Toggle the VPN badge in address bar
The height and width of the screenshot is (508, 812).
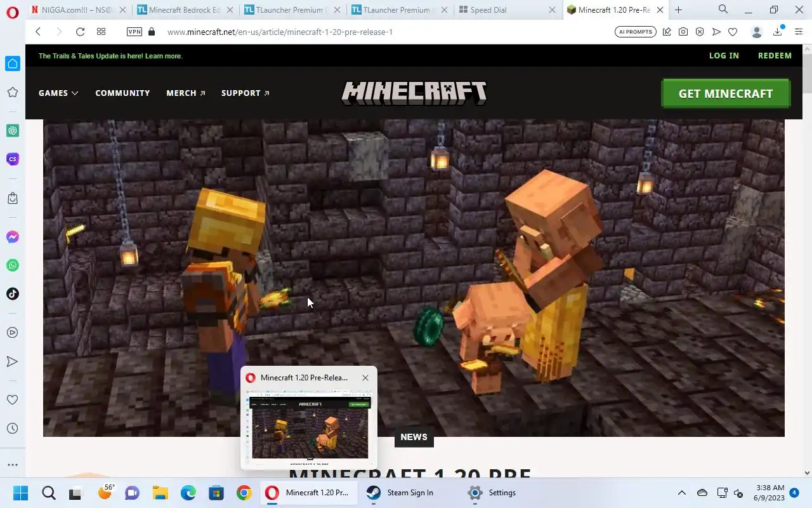pos(134,32)
